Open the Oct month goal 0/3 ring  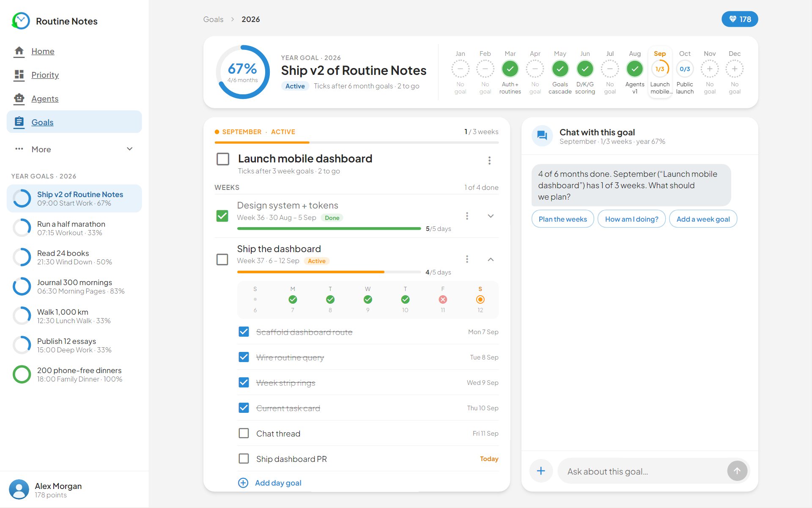click(685, 69)
